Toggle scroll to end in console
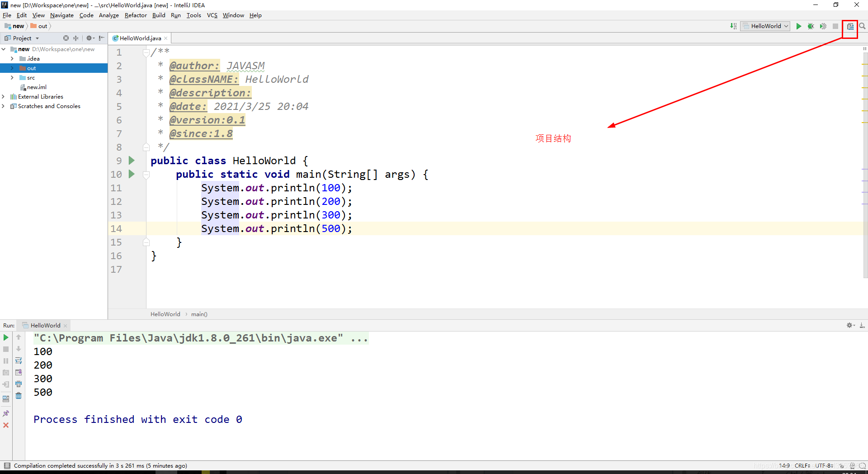The width and height of the screenshot is (868, 474). (x=19, y=372)
